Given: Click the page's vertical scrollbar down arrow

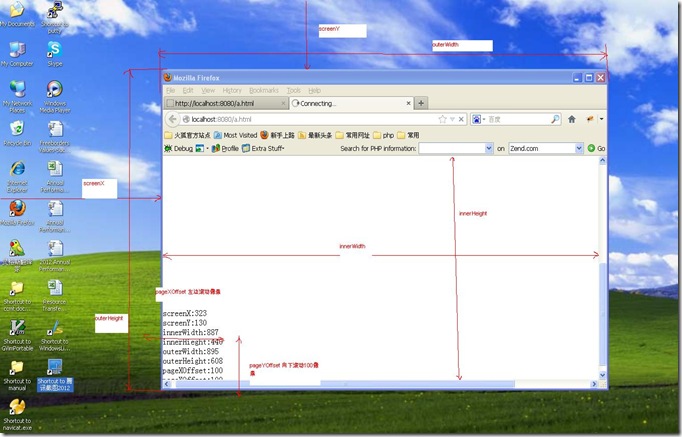Looking at the screenshot, I should [x=602, y=375].
